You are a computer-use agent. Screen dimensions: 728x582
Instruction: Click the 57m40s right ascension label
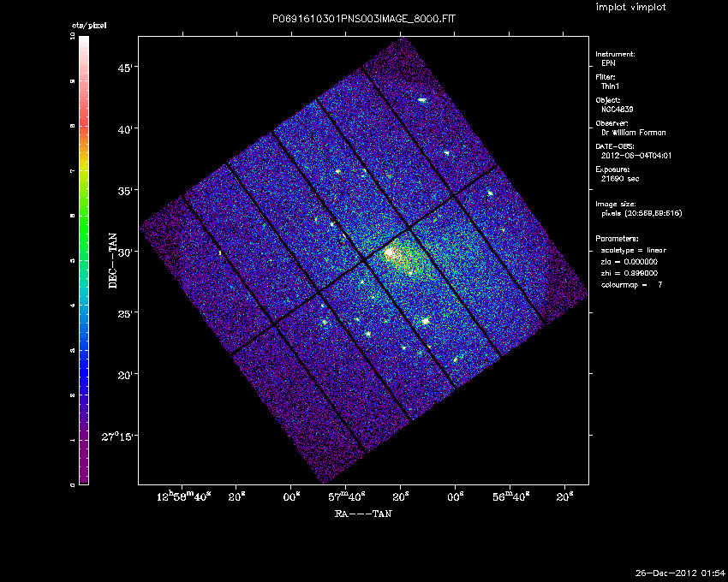(347, 496)
